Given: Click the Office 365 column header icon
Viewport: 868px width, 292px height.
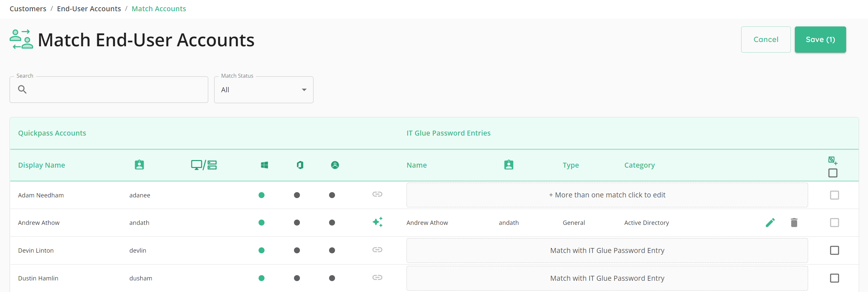Looking at the screenshot, I should coord(300,165).
